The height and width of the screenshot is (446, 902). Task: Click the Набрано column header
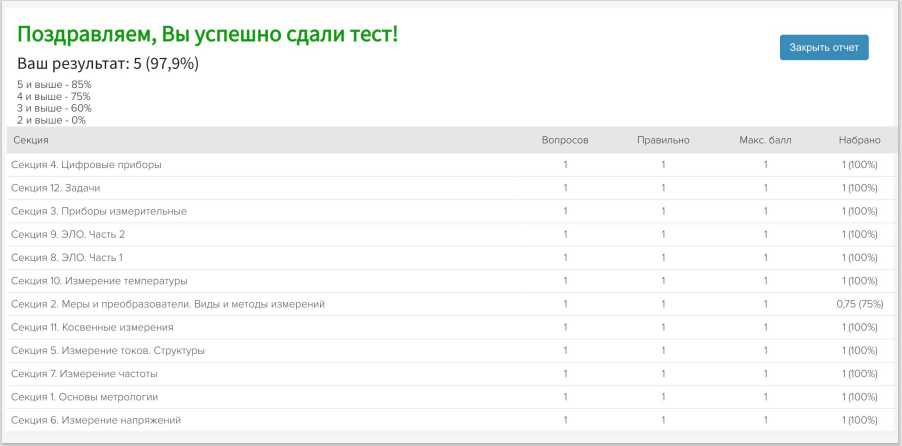(859, 140)
